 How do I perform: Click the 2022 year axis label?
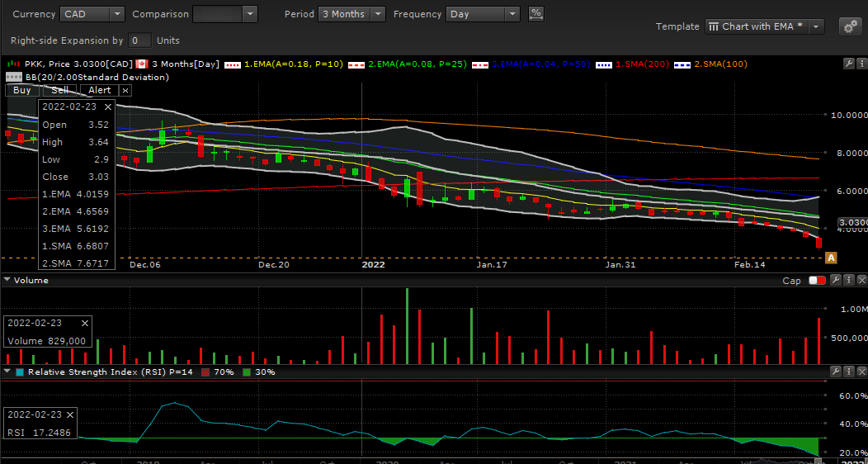point(373,265)
